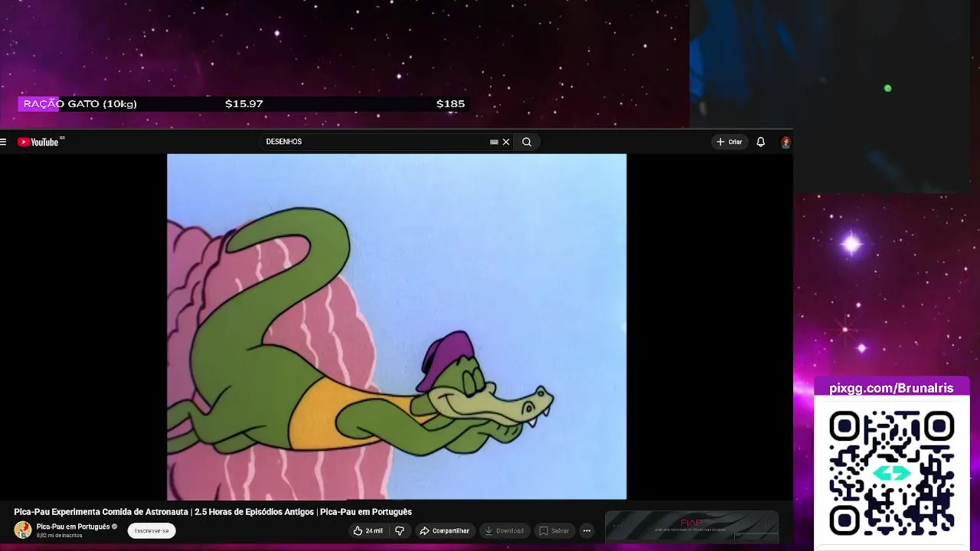Click the Criar button
Viewport: 980px width, 551px height.
729,142
